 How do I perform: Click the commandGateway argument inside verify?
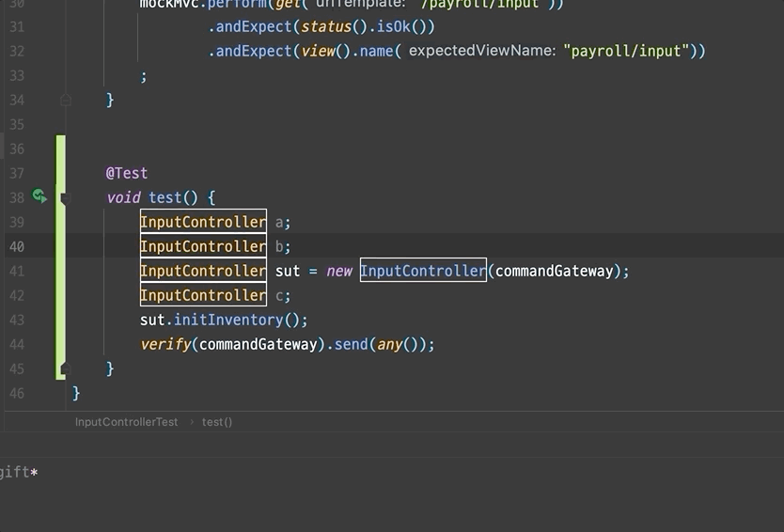(x=258, y=344)
